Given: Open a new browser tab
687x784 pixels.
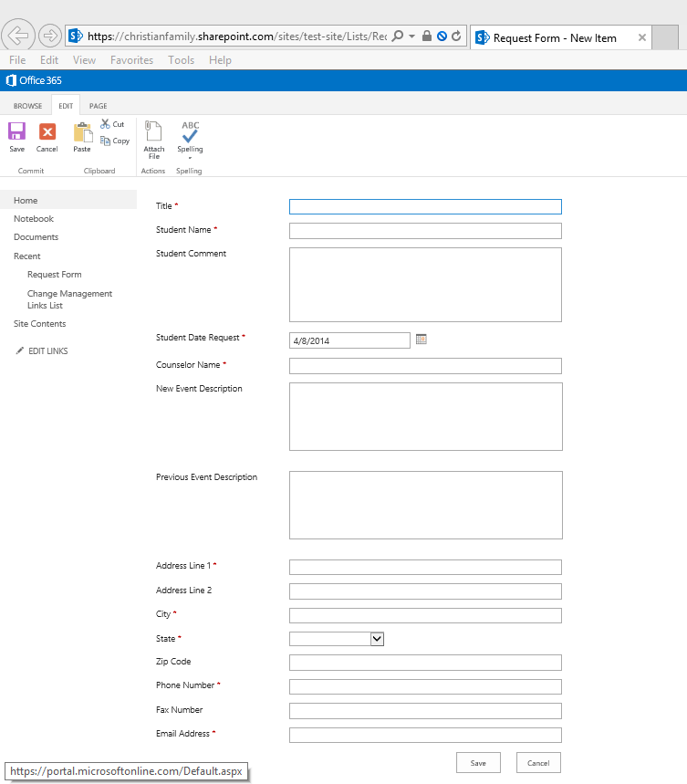Looking at the screenshot, I should coord(665,37).
